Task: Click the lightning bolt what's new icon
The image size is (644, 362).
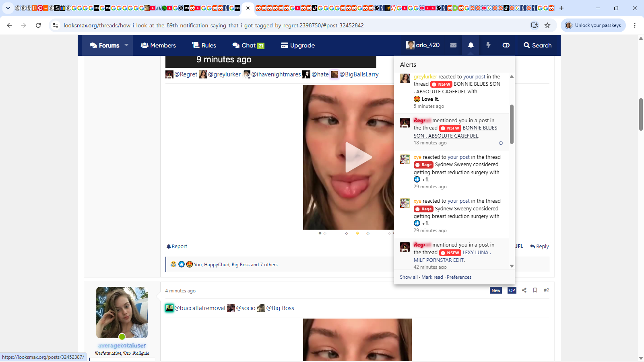Action: (x=488, y=45)
